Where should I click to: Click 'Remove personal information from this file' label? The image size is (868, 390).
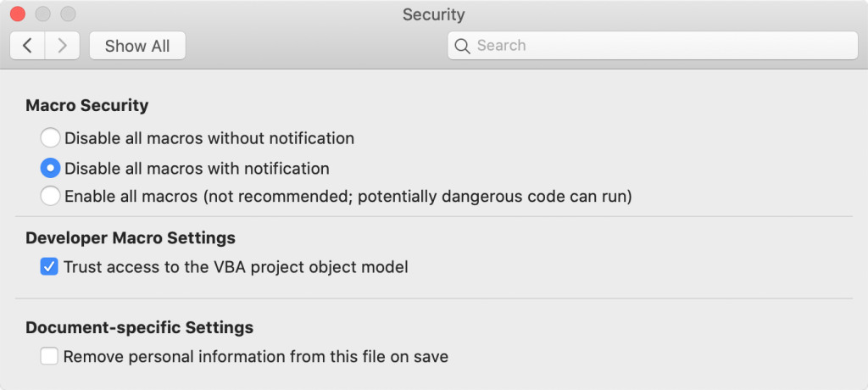pos(255,357)
